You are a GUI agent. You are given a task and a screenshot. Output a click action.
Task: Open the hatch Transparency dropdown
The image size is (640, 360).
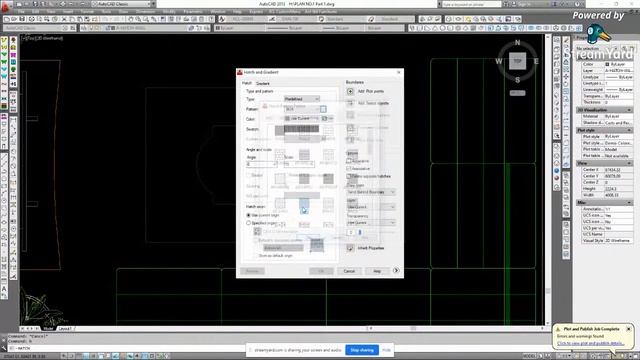[371, 223]
